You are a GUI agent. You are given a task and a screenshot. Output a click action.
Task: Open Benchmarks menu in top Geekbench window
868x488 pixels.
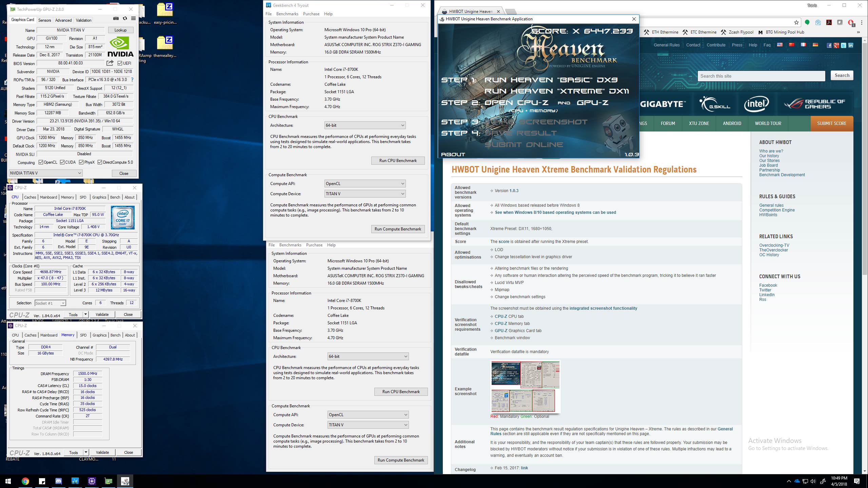pos(287,14)
